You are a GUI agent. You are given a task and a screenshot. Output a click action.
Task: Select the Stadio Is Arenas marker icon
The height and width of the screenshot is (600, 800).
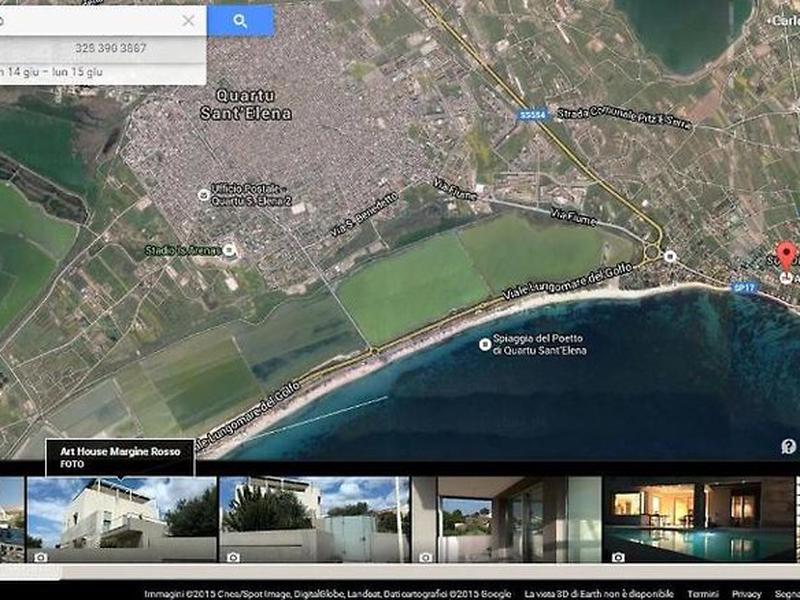pos(228,249)
